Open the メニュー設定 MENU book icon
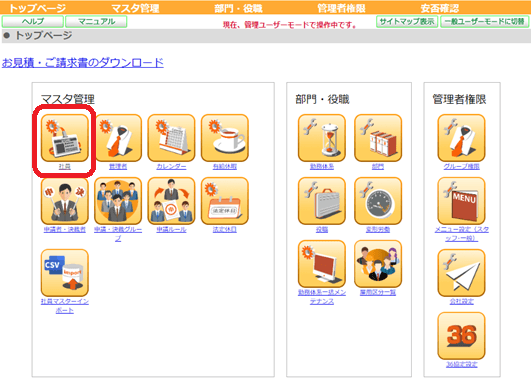 tap(461, 201)
